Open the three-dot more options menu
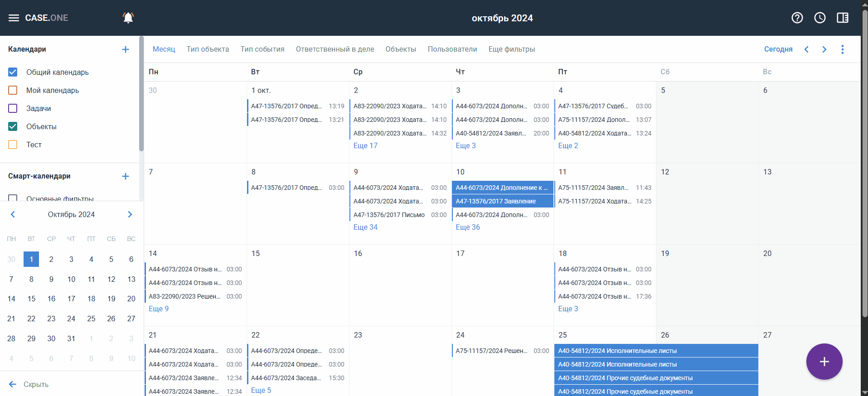This screenshot has width=868, height=396. [842, 49]
